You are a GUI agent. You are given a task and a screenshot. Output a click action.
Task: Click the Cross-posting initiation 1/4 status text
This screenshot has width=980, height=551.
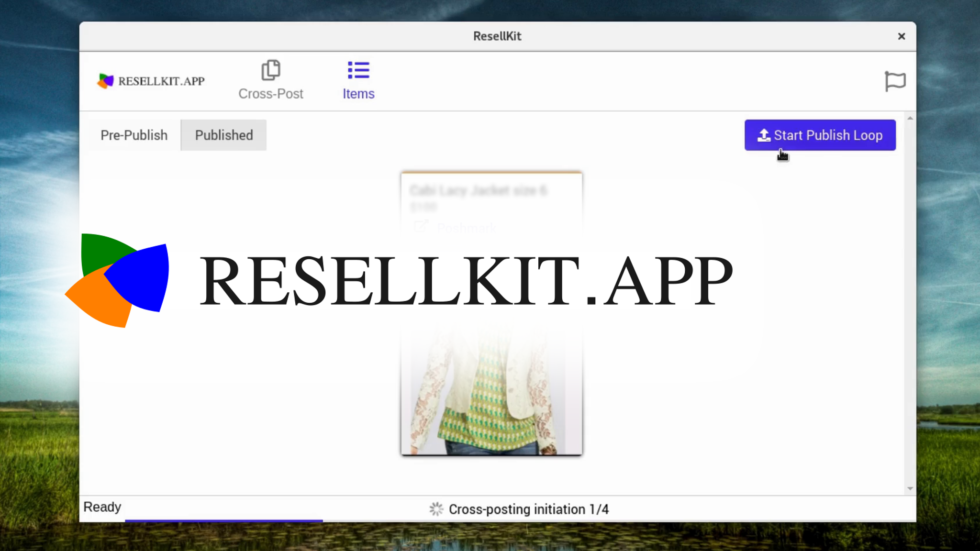pos(529,509)
